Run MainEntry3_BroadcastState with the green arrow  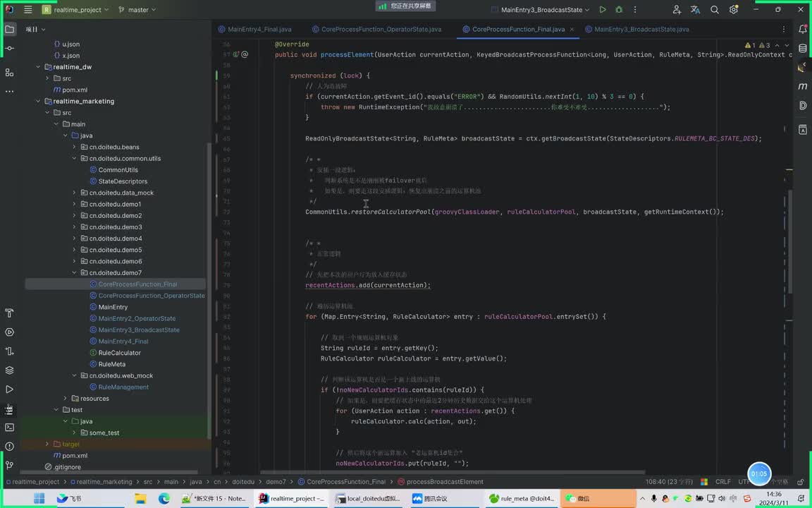click(x=602, y=9)
